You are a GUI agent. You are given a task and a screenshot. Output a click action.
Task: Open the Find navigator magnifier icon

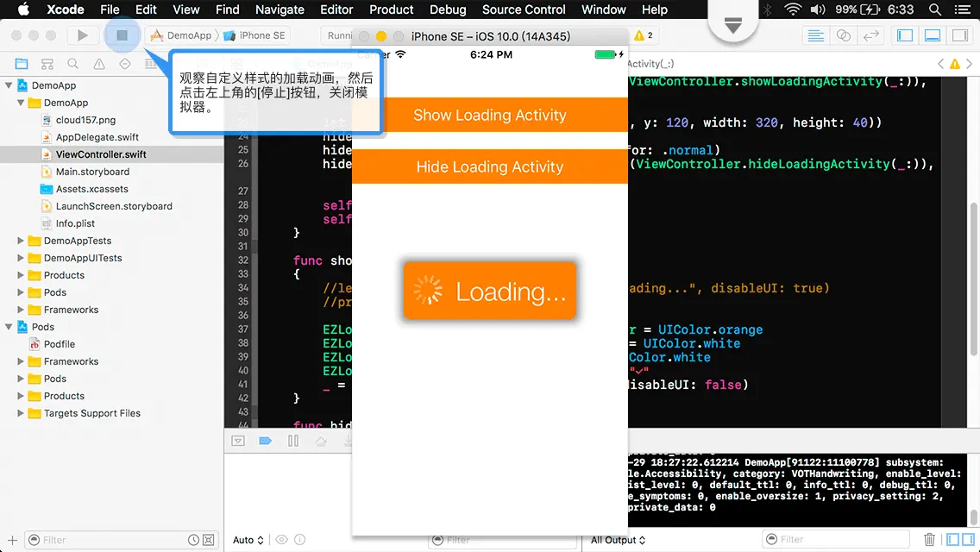coord(73,64)
